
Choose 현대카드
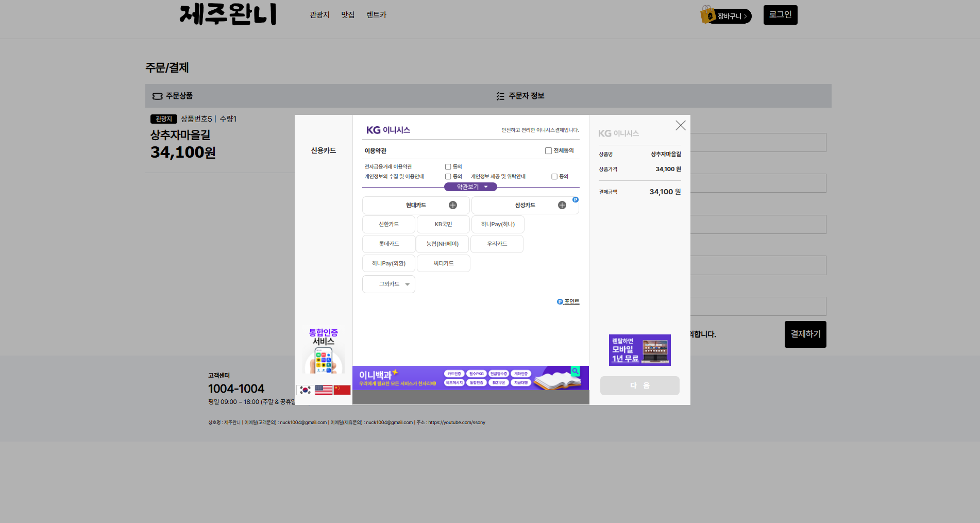coord(416,205)
